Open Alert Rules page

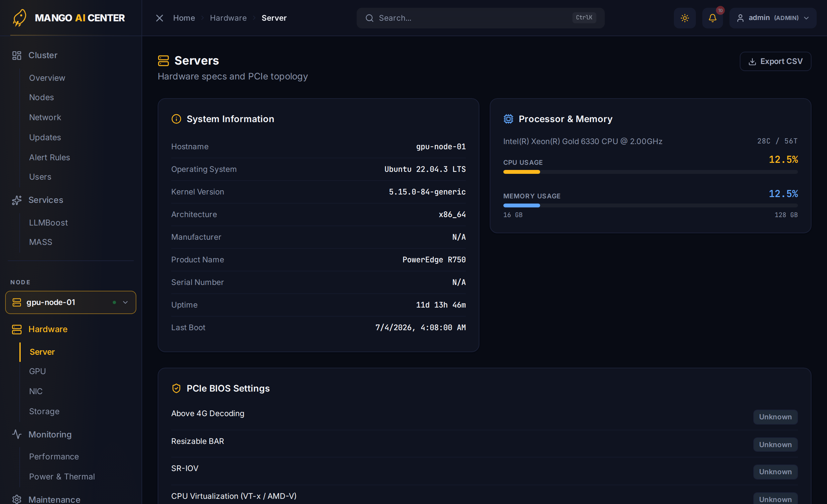click(x=49, y=157)
